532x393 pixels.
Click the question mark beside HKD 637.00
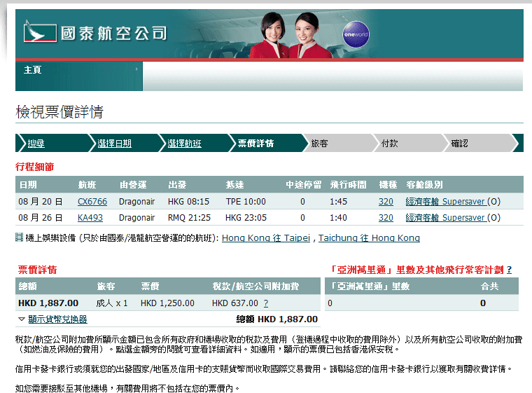click(x=266, y=303)
